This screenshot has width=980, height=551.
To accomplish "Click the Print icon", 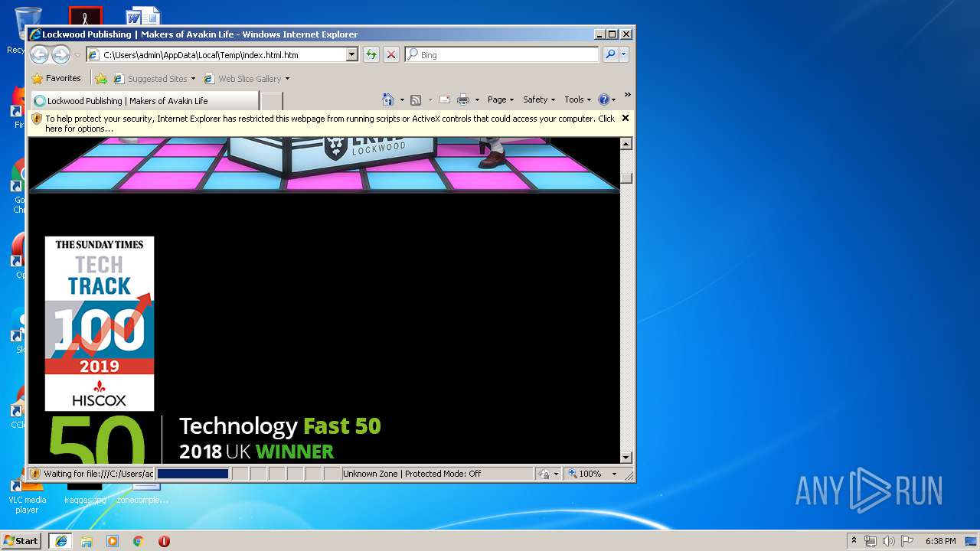I will pyautogui.click(x=463, y=99).
